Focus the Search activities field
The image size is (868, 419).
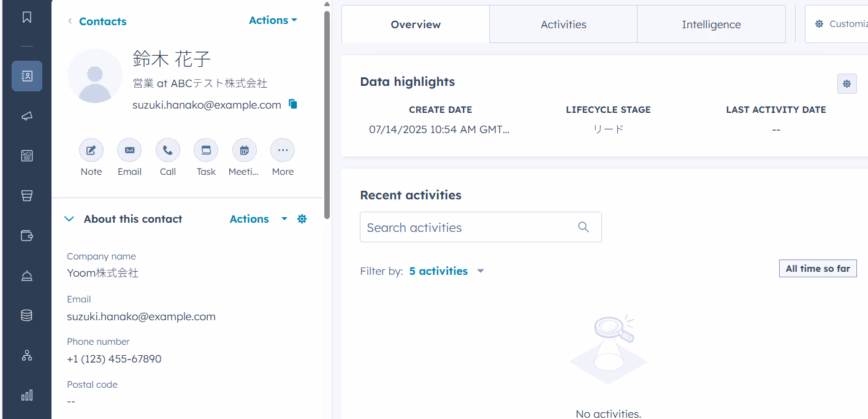[x=481, y=227]
